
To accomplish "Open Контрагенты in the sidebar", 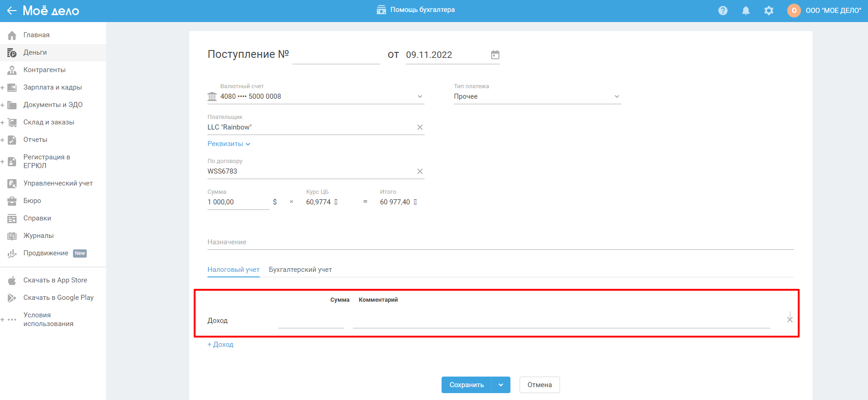I will pyautogui.click(x=44, y=70).
